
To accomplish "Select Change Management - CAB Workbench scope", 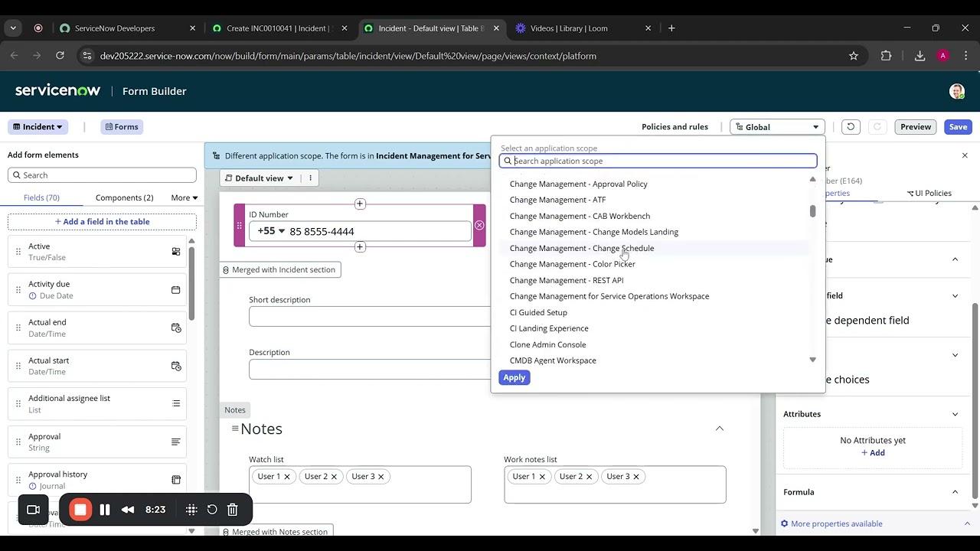I will (x=580, y=216).
